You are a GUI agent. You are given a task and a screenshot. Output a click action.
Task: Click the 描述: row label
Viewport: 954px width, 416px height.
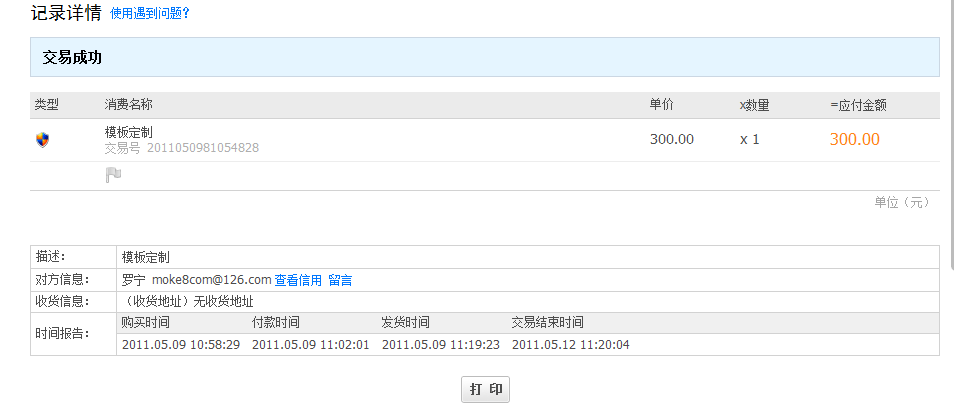50,257
